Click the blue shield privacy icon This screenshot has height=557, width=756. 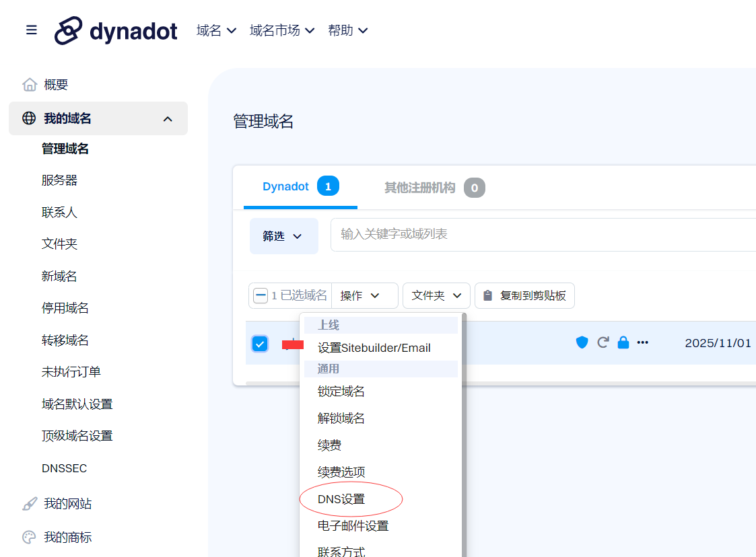click(x=582, y=342)
